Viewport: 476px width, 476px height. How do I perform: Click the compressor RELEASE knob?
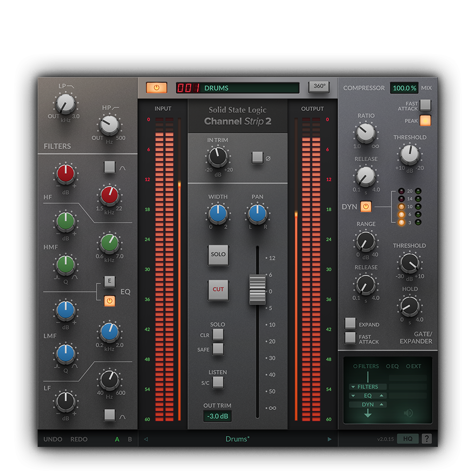click(365, 177)
